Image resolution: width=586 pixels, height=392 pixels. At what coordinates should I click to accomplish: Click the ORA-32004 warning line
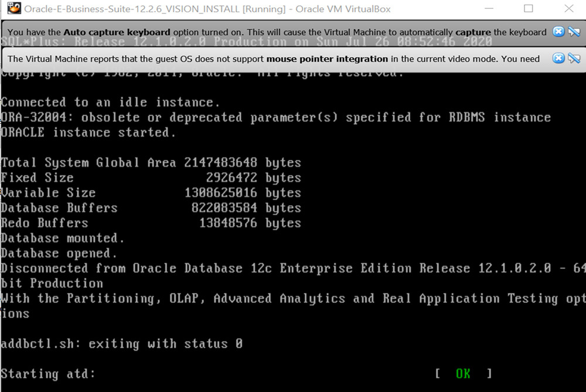pyautogui.click(x=275, y=117)
